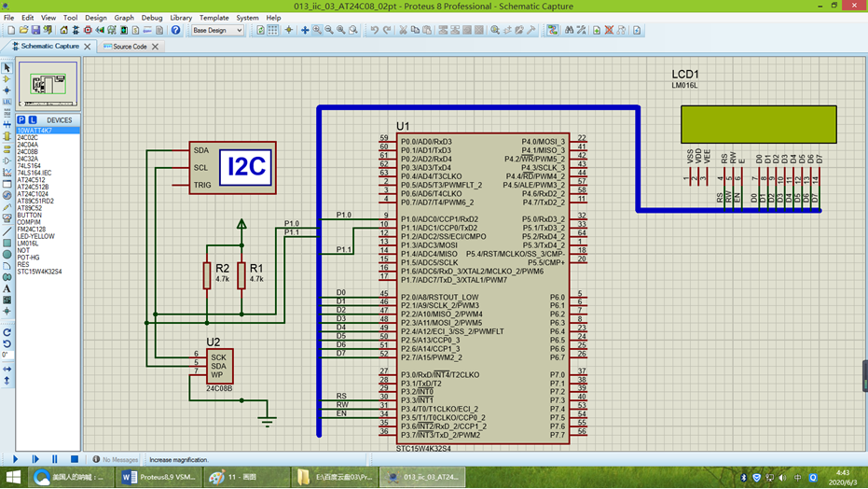
Task: Toggle the grid display button
Action: [x=273, y=30]
